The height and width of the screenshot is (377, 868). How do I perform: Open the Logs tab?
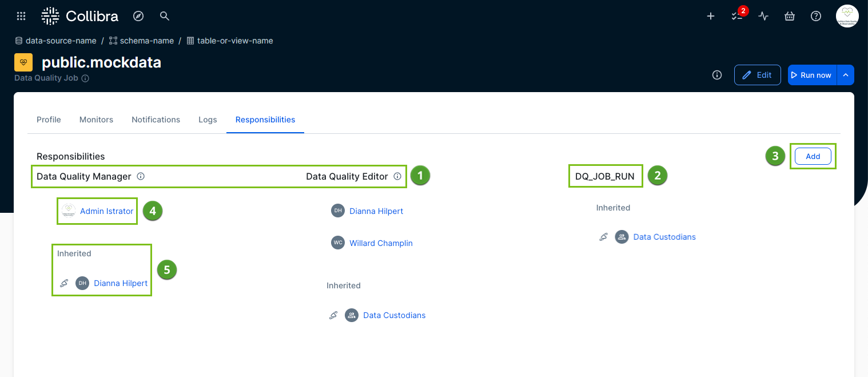[208, 120]
